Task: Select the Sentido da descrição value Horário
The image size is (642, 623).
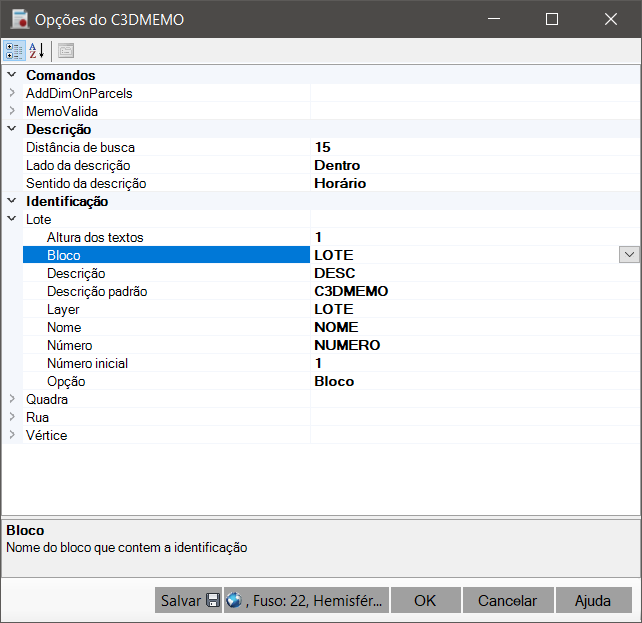Action: [475, 183]
